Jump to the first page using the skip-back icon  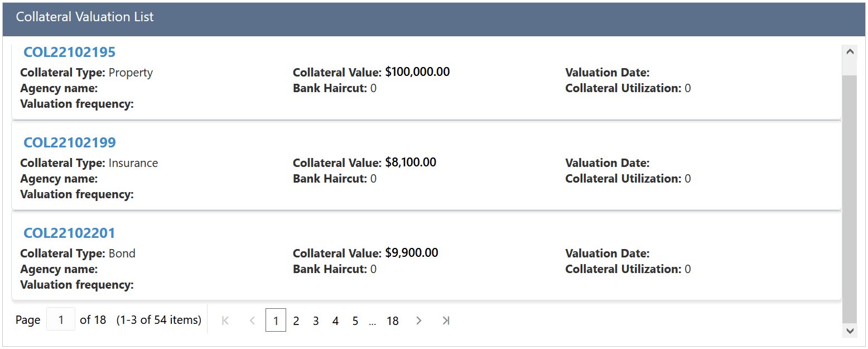pos(225,320)
